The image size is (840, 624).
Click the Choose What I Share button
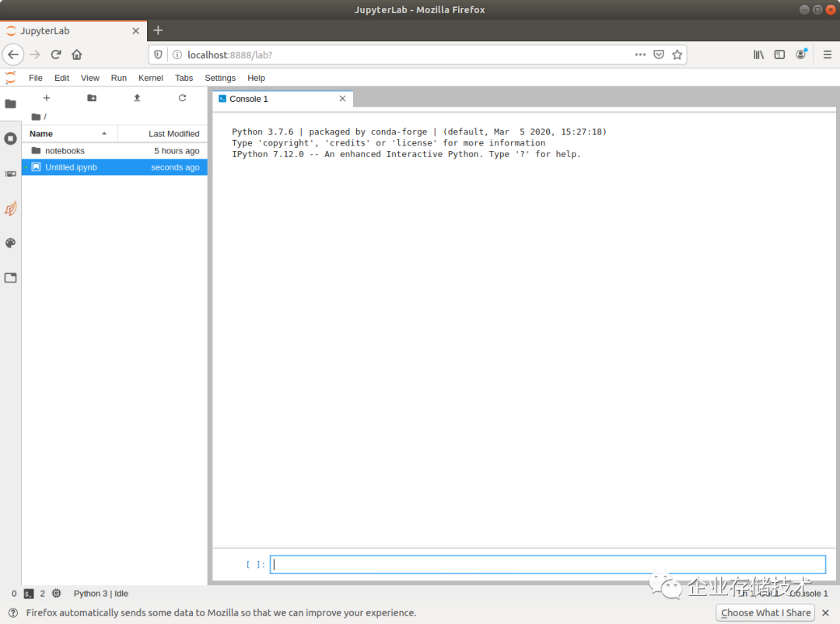click(x=765, y=612)
